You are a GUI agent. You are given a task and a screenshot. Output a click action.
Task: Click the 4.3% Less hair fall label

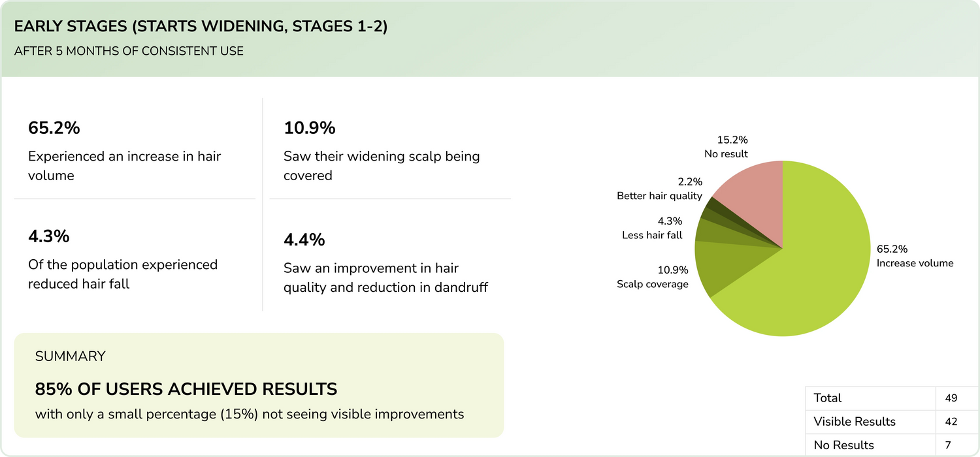click(x=652, y=228)
